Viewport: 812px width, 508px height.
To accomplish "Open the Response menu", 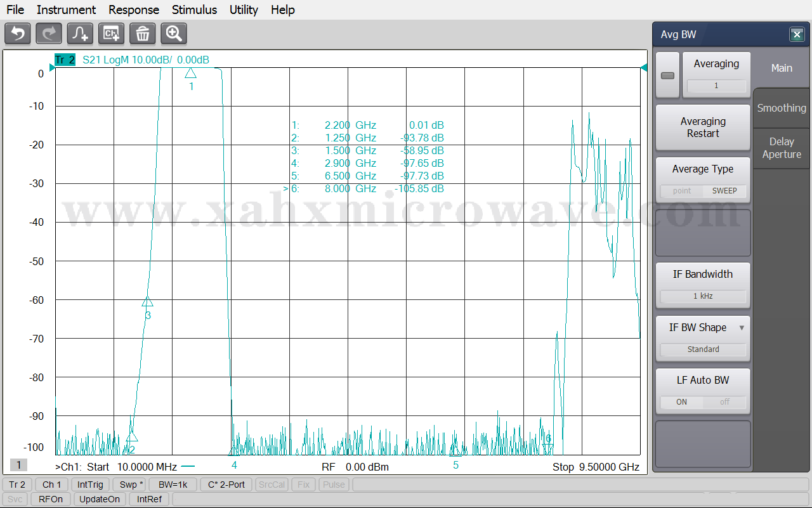I will 134,10.
